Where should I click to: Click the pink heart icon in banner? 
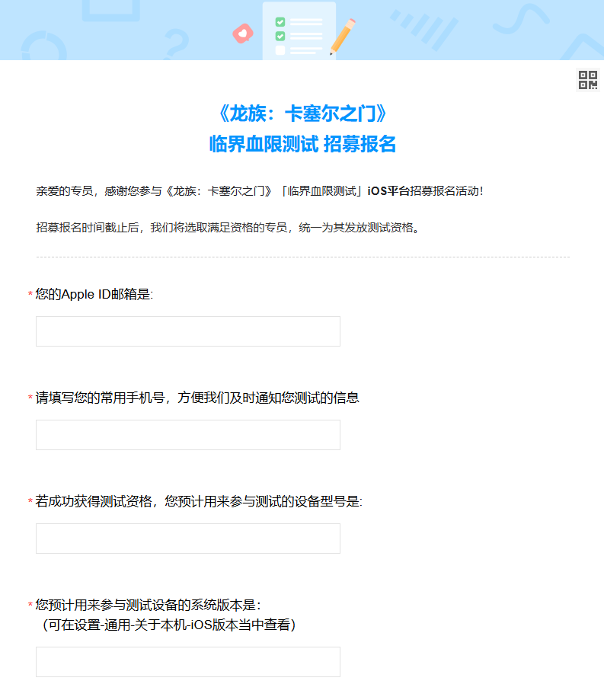[243, 34]
